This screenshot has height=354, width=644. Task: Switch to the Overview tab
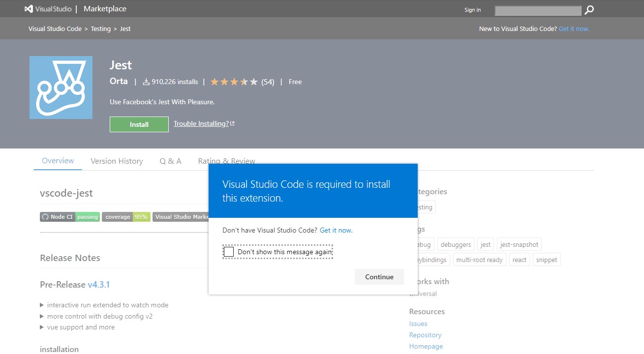click(58, 161)
